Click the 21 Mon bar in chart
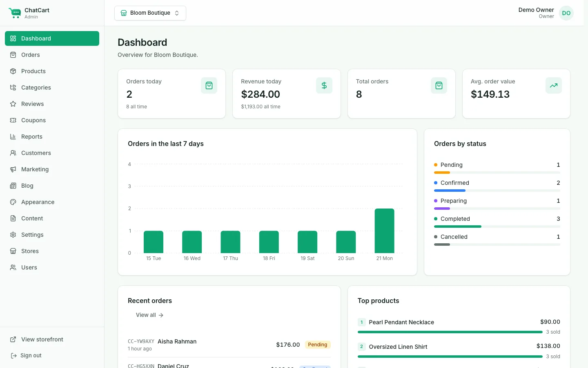Screen dimensions: 588x368 pyautogui.click(x=385, y=231)
